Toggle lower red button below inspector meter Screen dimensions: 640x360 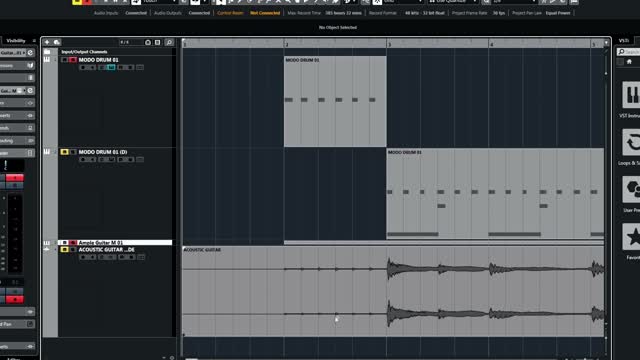15,299
